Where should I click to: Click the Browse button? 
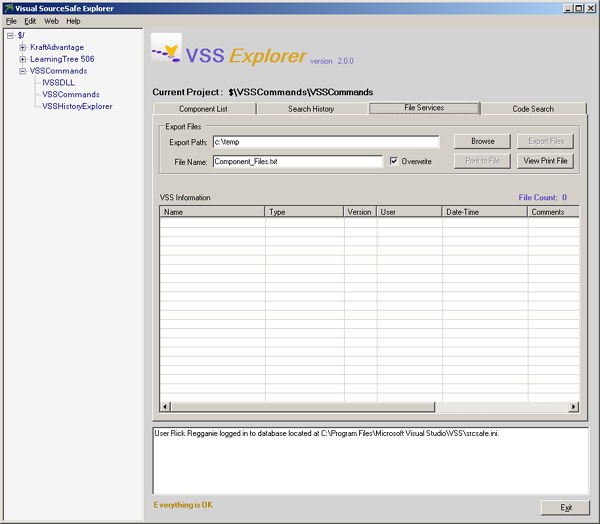[x=482, y=141]
